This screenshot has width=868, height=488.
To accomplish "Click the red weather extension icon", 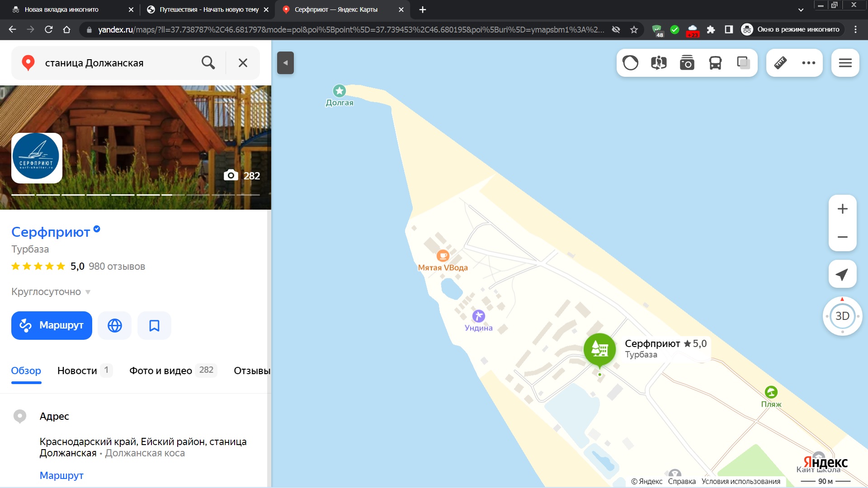I will 693,30.
